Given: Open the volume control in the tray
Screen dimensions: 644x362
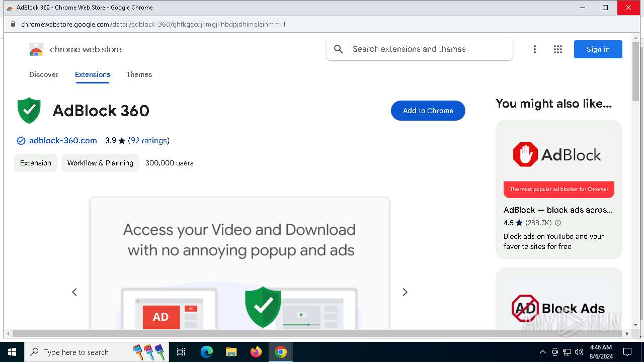Looking at the screenshot, I should pyautogui.click(x=579, y=352).
